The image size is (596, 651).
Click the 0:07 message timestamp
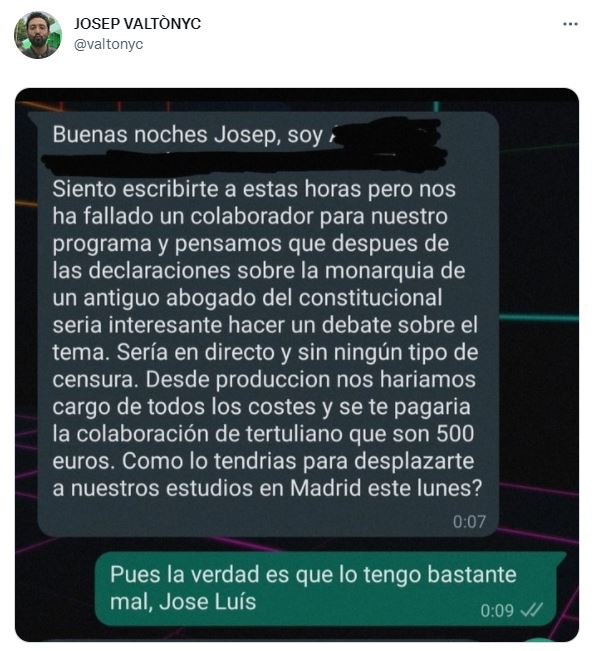(469, 521)
